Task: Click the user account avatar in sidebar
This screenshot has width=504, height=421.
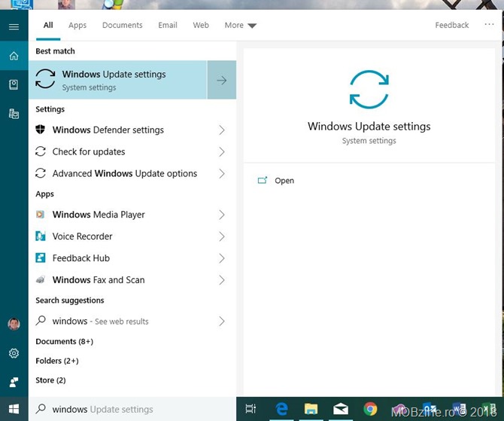Action: (14, 324)
